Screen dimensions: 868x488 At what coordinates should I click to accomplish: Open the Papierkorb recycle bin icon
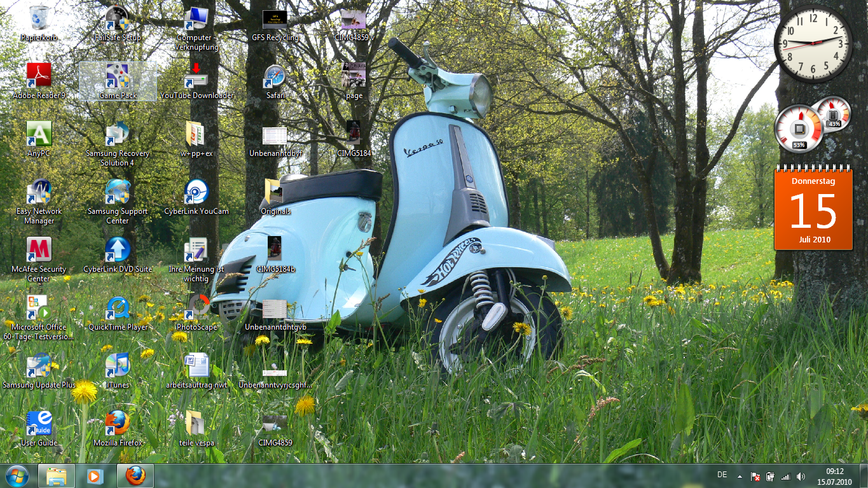coord(39,19)
